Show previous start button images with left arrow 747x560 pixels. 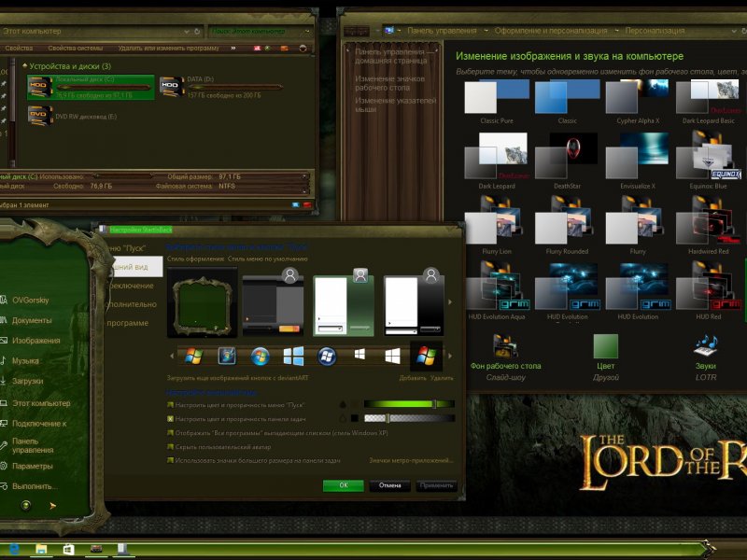pos(172,356)
